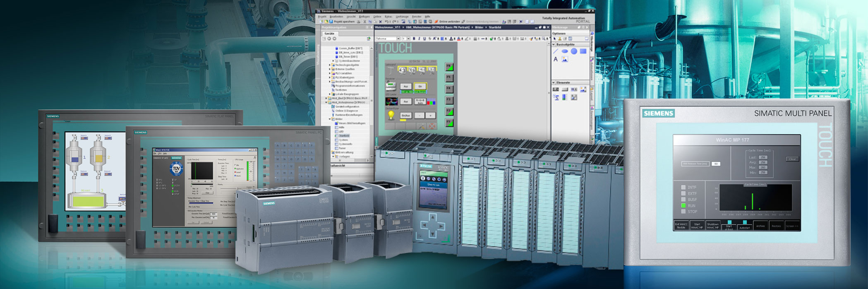The width and height of the screenshot is (868, 289).
Task: Click the Clear button on Multi Panel
Action: (792, 159)
